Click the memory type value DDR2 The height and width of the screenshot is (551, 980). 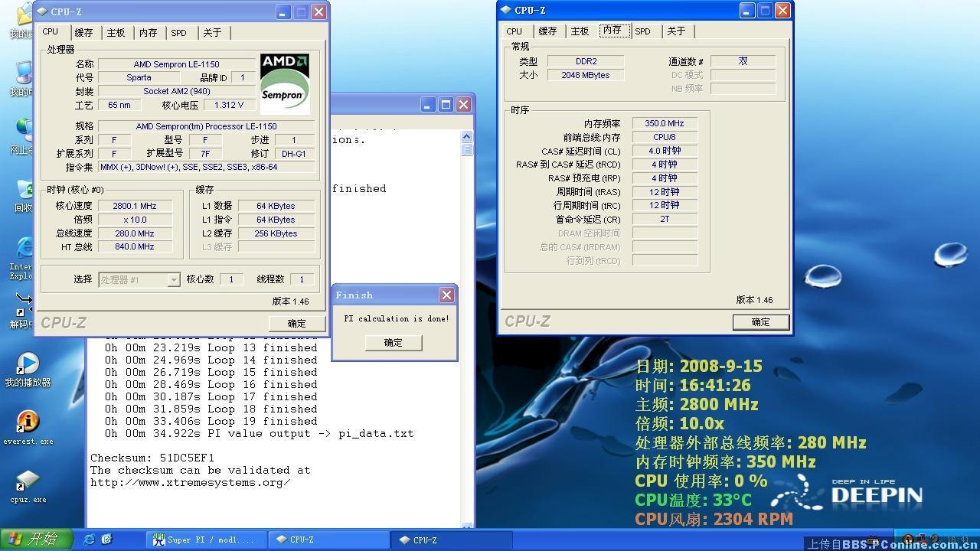tap(586, 61)
